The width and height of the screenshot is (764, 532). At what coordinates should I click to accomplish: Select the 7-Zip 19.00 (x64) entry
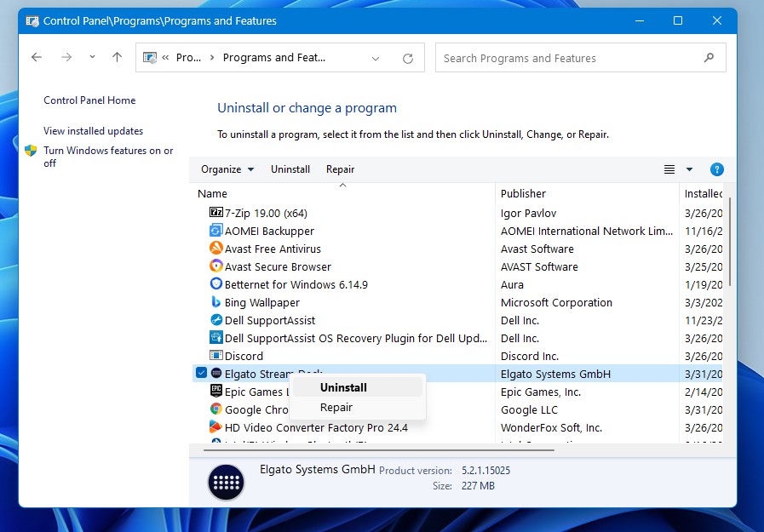(x=266, y=213)
